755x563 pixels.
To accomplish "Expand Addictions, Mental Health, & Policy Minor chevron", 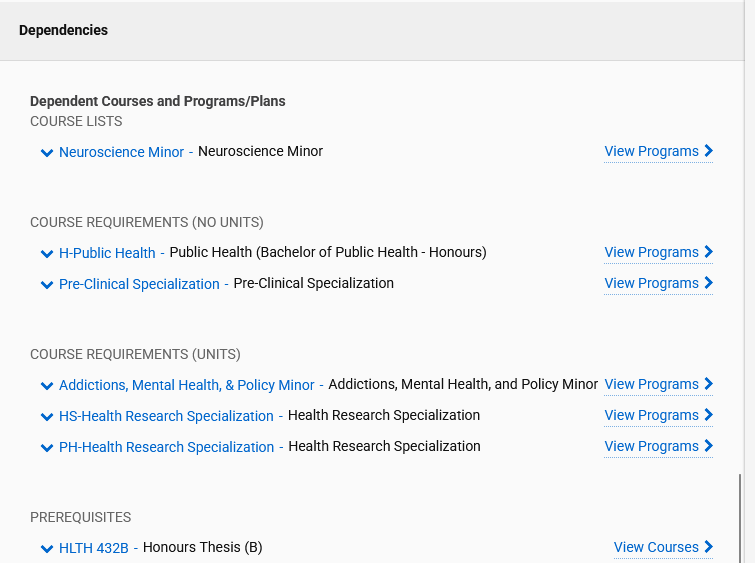I will 46,386.
